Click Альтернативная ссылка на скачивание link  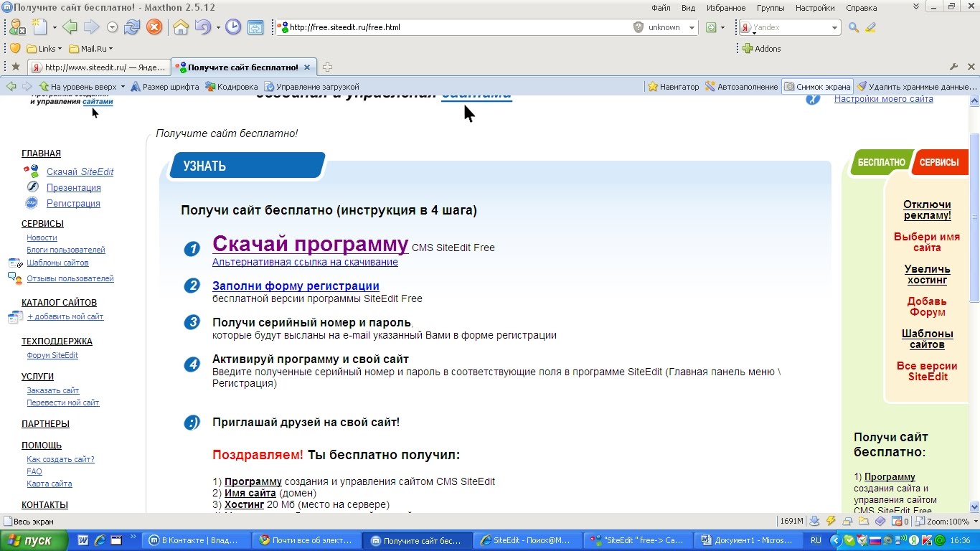[305, 262]
